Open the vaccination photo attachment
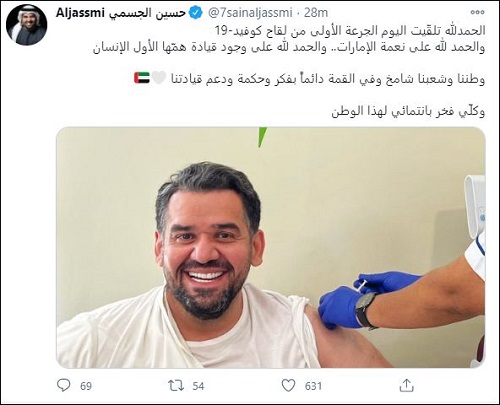Viewport: 500px width, 405px height. point(270,247)
